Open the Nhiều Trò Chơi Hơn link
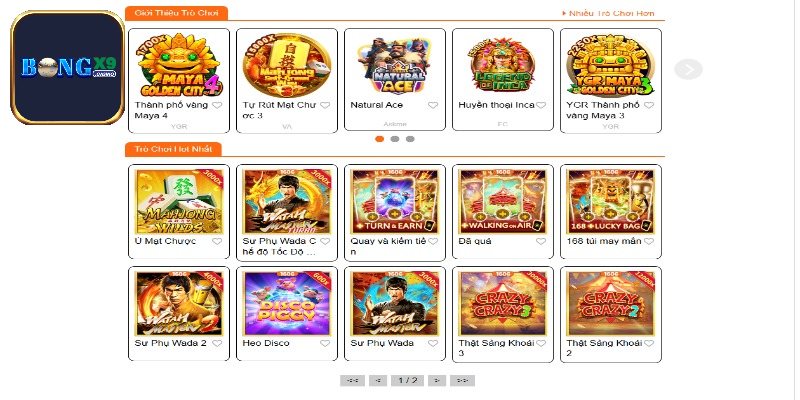This screenshot has height=400, width=800. tap(608, 13)
